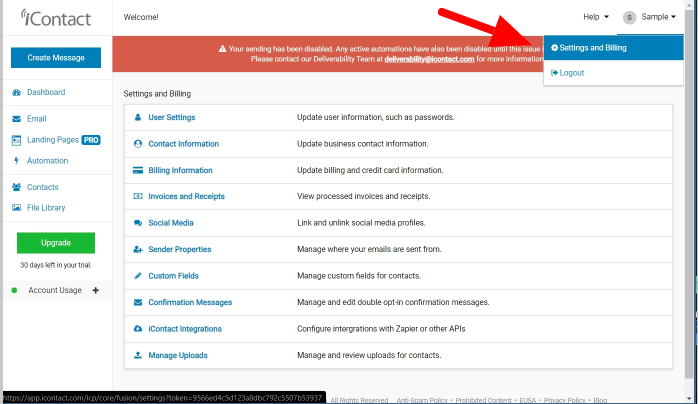The height and width of the screenshot is (404, 698).
Task: Click the Prohibited Content footer link
Action: [x=483, y=400]
